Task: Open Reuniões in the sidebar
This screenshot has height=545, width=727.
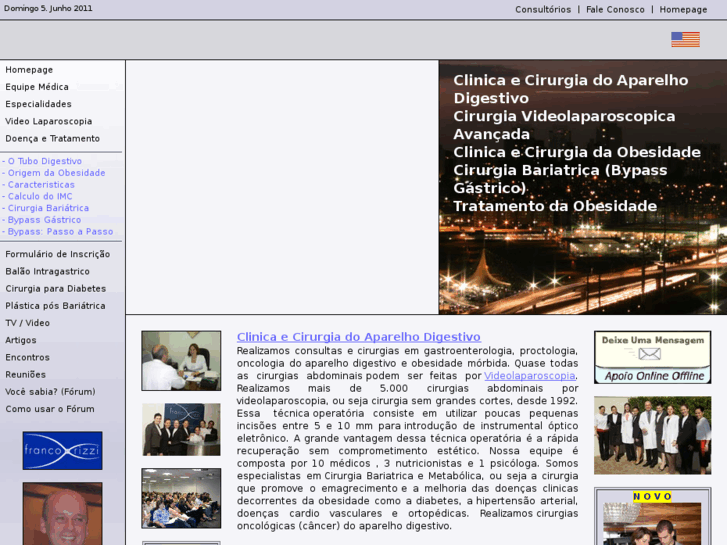Action: pyautogui.click(x=26, y=374)
